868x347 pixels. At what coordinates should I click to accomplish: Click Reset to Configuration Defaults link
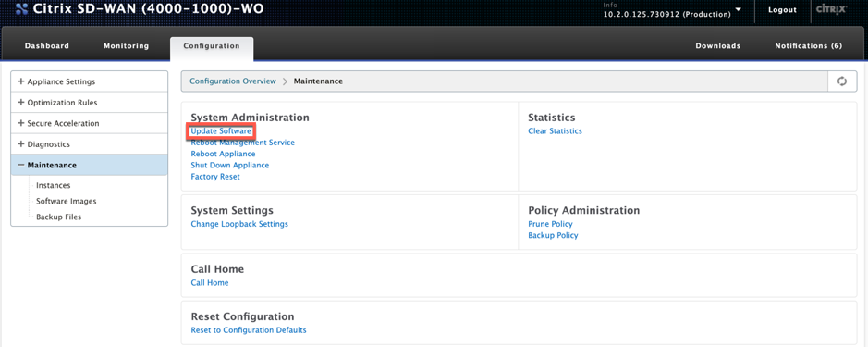tap(249, 329)
